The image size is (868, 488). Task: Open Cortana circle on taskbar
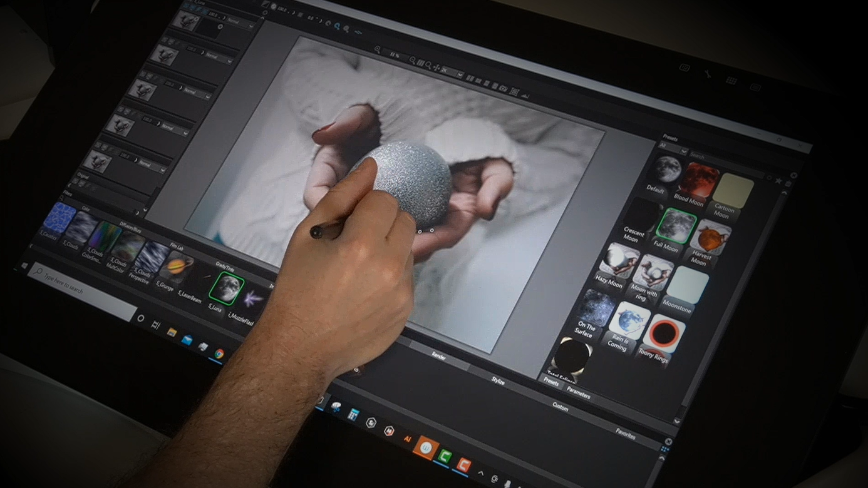pos(141,318)
